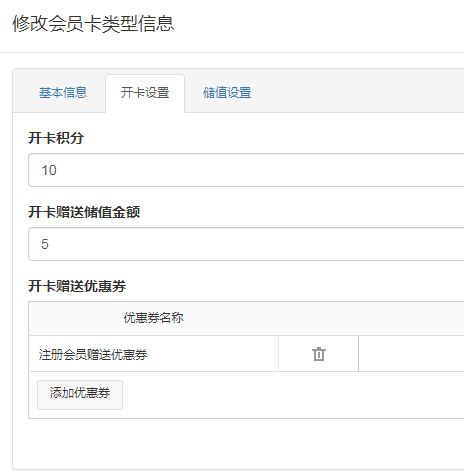
Task: Focus the 开卡赠送储值金额 input showing 5
Action: (x=246, y=244)
